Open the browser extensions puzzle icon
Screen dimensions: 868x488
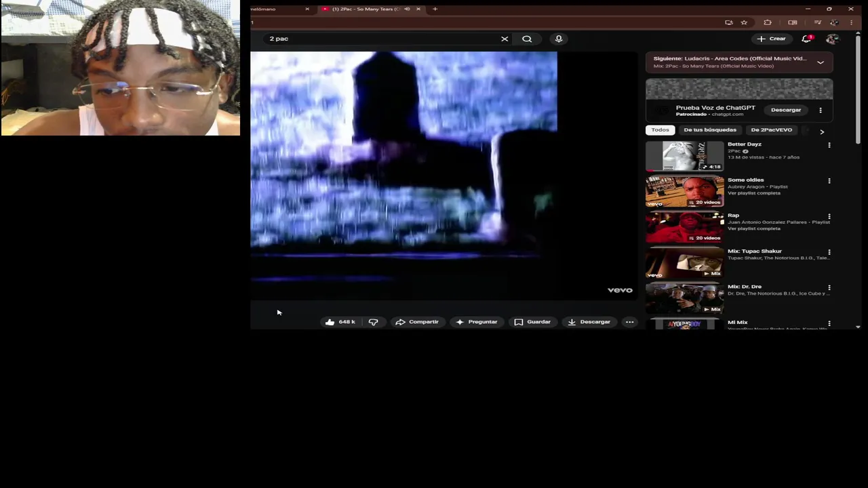click(768, 22)
